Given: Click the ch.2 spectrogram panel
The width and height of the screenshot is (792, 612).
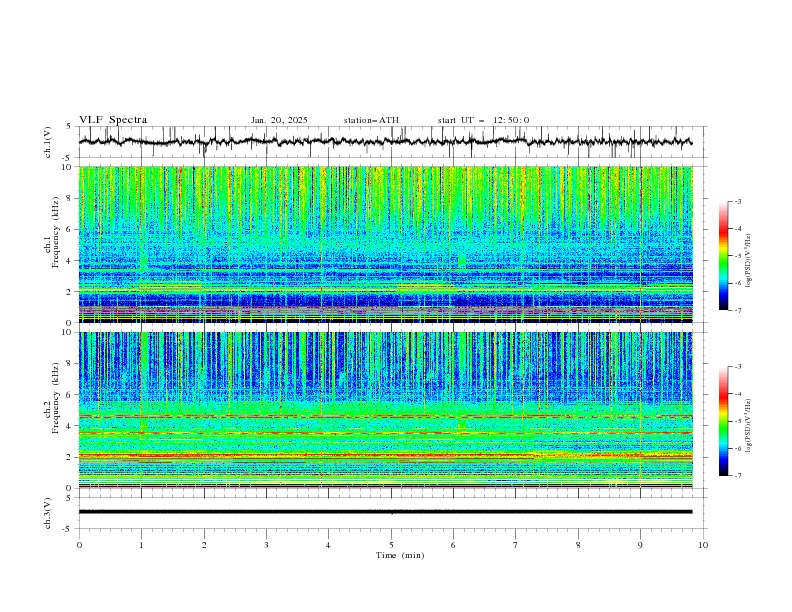Looking at the screenshot, I should pos(385,410).
